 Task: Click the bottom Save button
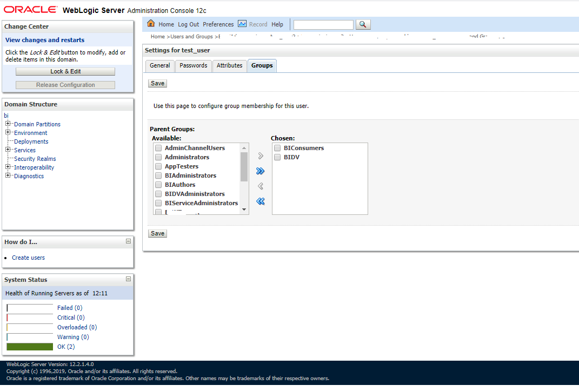tap(158, 233)
